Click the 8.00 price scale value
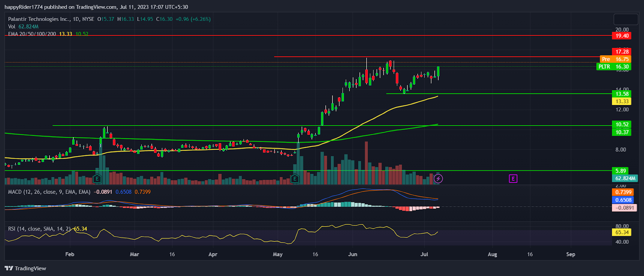The height and width of the screenshot is (276, 644). click(620, 149)
